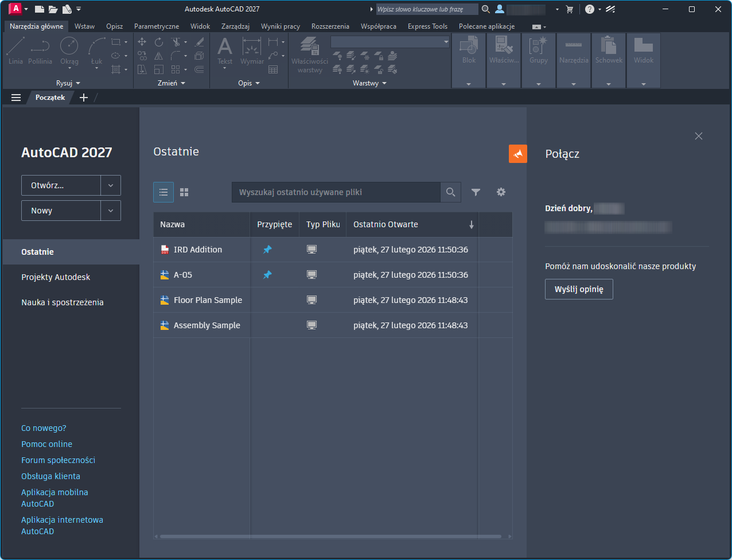Expand the Schowek panel dropdown

[x=609, y=84]
